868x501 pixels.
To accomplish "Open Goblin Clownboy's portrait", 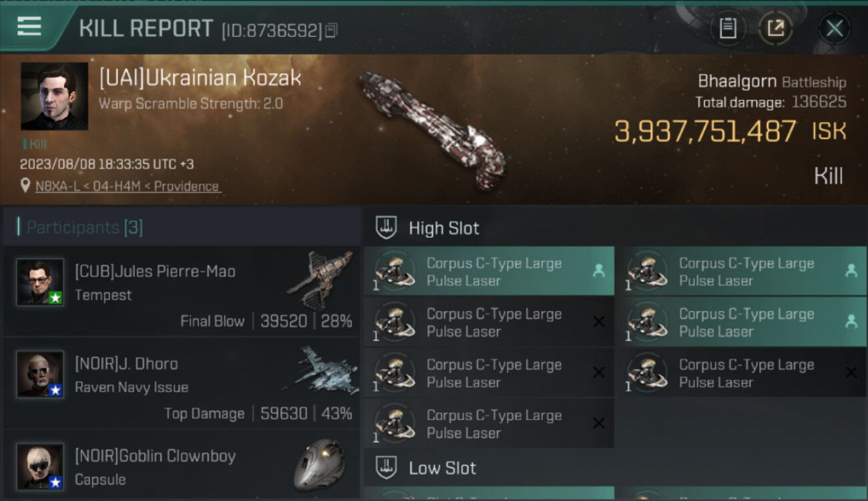I will 40,466.
